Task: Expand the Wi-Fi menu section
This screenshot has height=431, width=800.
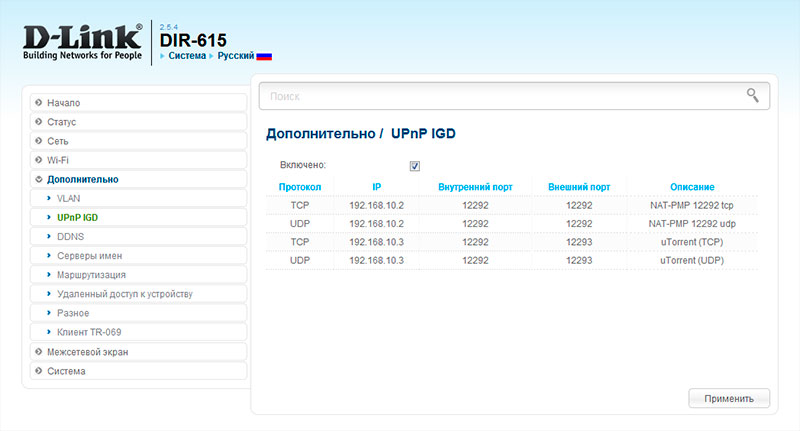Action: (58, 160)
